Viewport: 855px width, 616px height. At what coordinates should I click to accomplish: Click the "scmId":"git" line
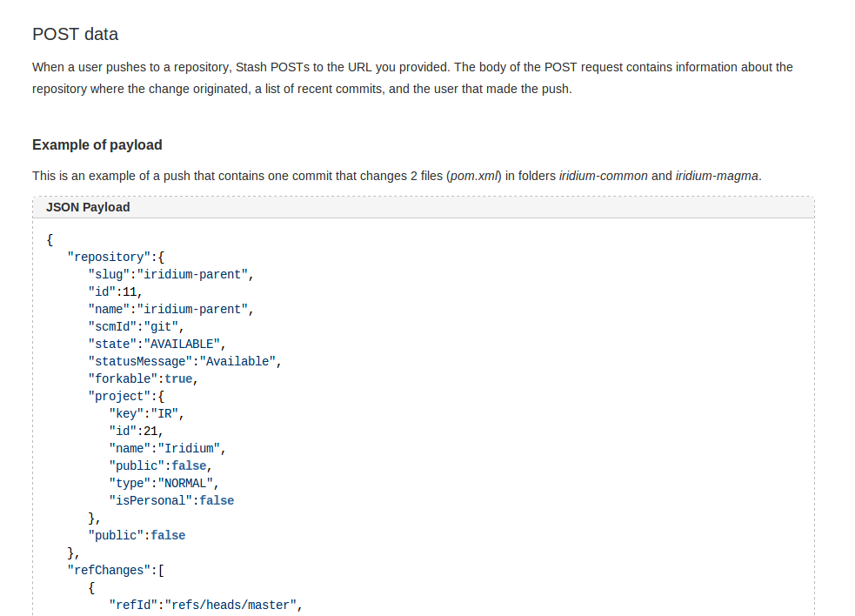[136, 326]
